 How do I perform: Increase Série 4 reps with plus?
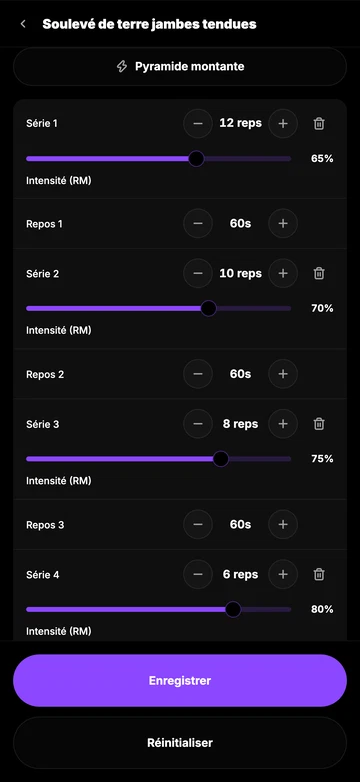283,575
